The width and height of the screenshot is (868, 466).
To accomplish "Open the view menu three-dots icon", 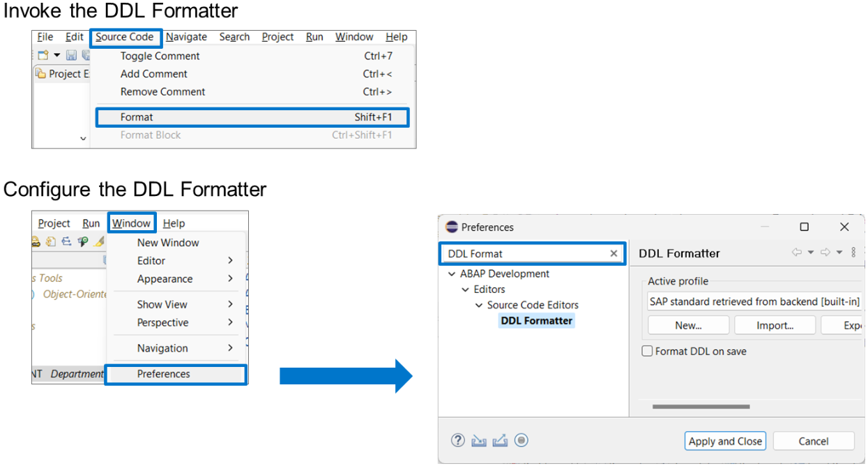I will point(853,253).
